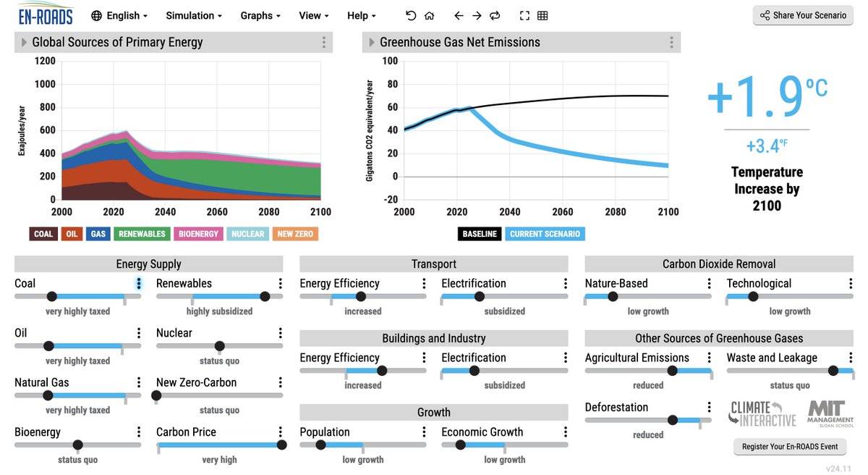Image resolution: width=868 pixels, height=475 pixels.
Task: Toggle the BIOENERGY legend series
Action: pos(199,234)
